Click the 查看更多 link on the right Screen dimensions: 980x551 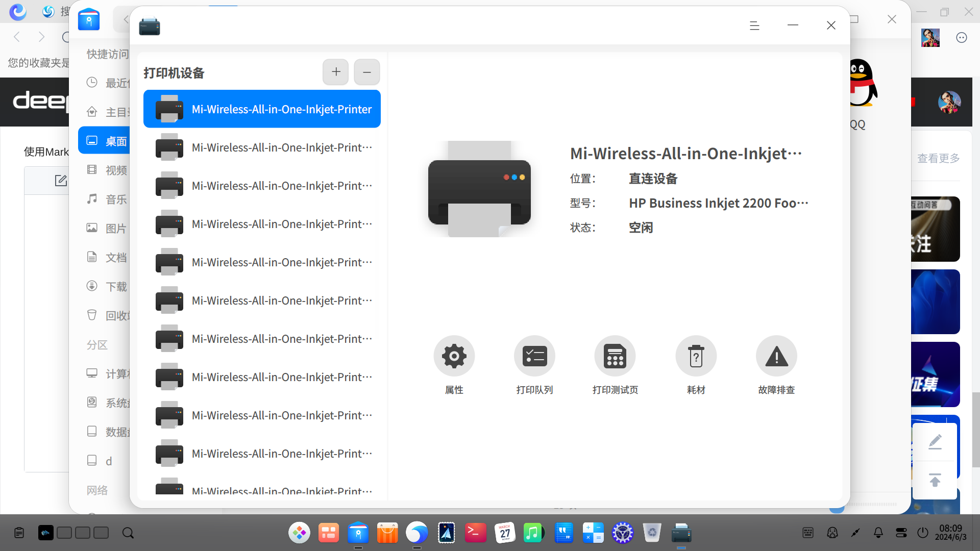pos(938,158)
